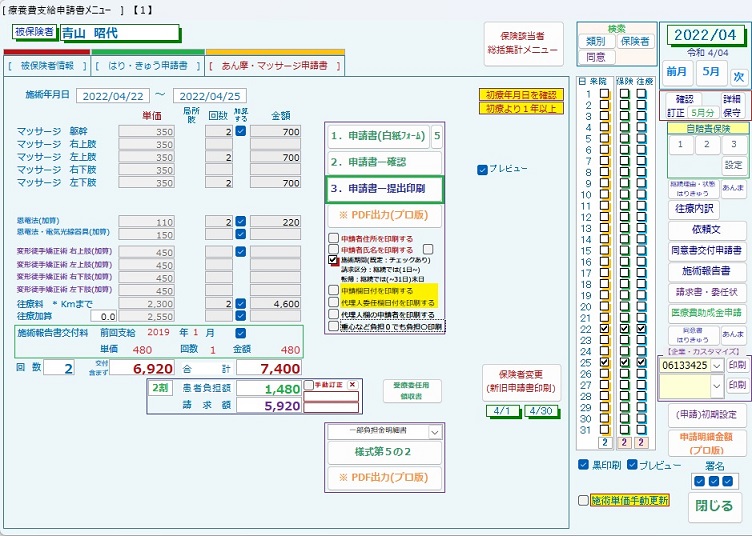The height and width of the screenshot is (536, 752).
Task: Switch to the はり・きゅう申請書 tab
Action: (x=148, y=66)
